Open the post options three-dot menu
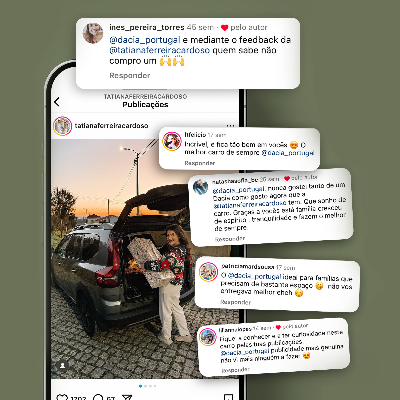 230,126
